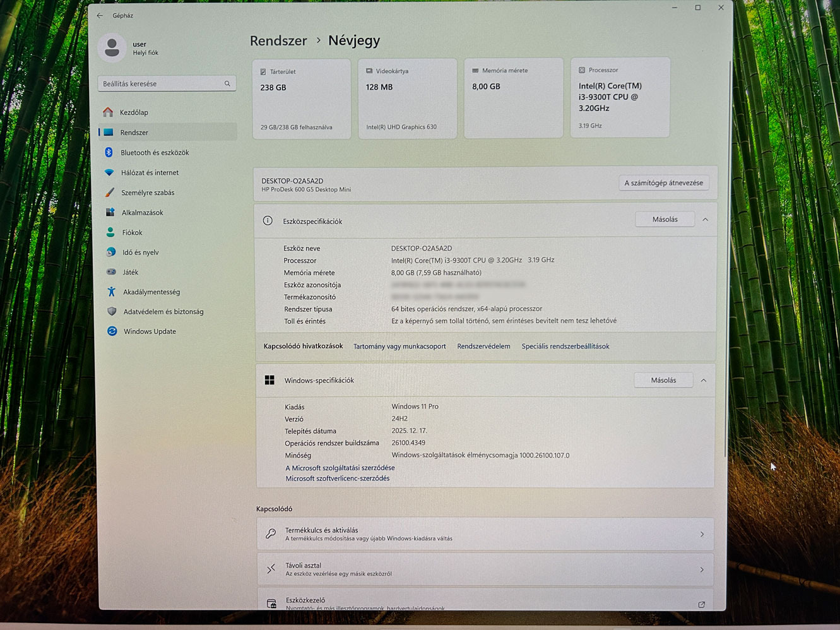Click Másolás button for Windows-specifikációk
Image resolution: width=840 pixels, height=630 pixels.
pos(663,380)
